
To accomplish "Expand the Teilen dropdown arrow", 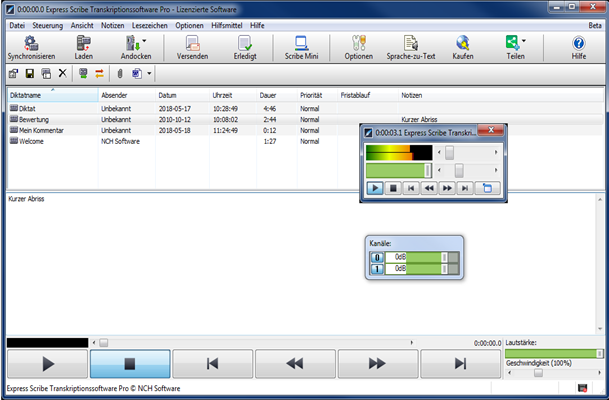I will 524,40.
